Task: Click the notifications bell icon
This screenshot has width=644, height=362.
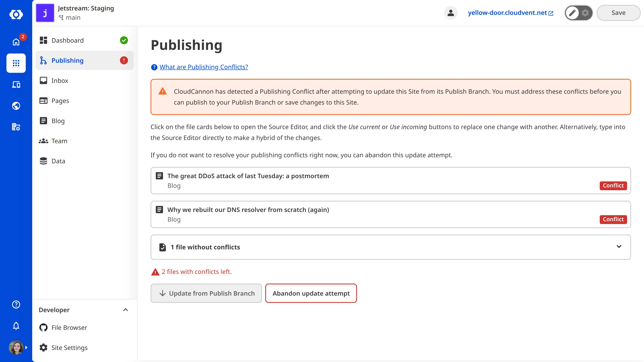Action: point(16,326)
